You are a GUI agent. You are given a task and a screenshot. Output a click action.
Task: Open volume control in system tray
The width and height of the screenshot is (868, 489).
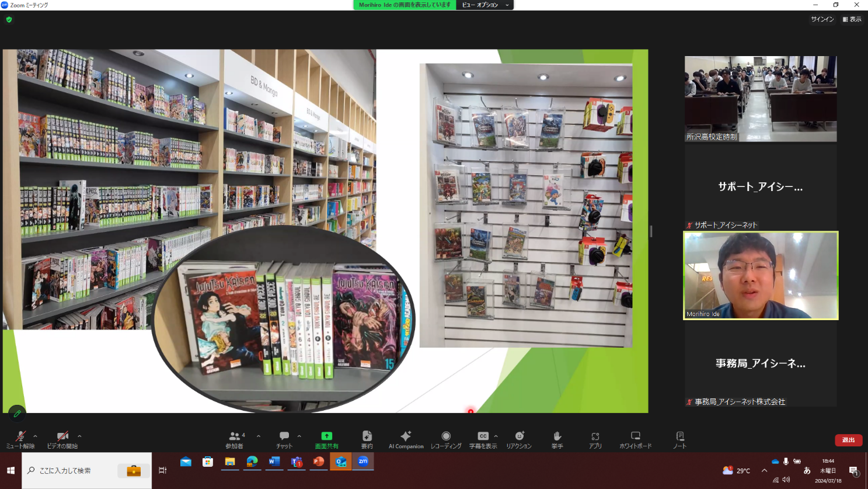point(786,480)
